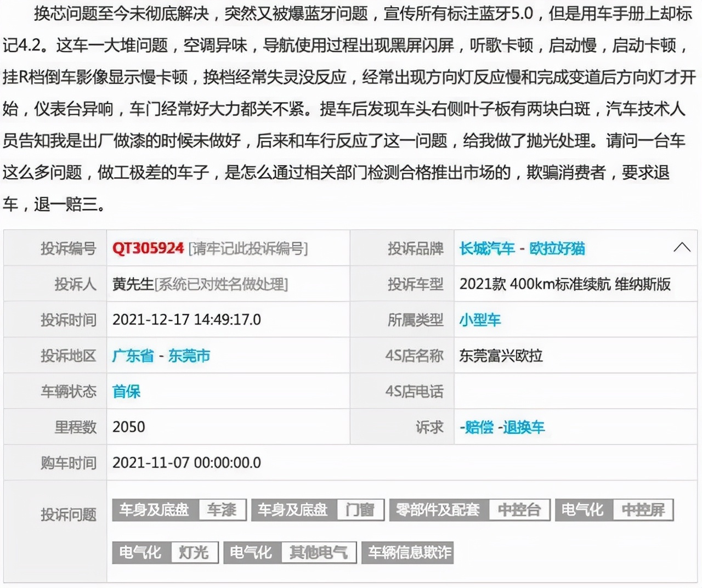Select the 车身及底盘 车漆 issue tag
This screenshot has height=588, width=702.
179,510
